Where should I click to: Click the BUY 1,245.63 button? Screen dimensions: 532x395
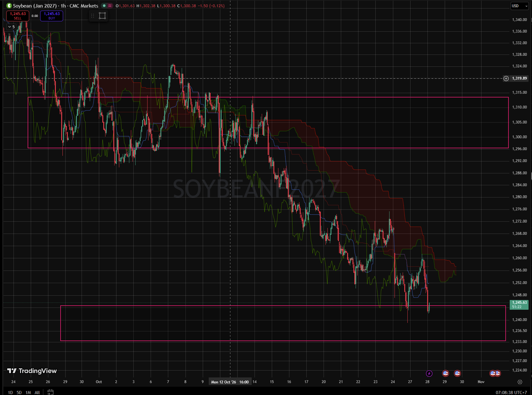tap(52, 16)
